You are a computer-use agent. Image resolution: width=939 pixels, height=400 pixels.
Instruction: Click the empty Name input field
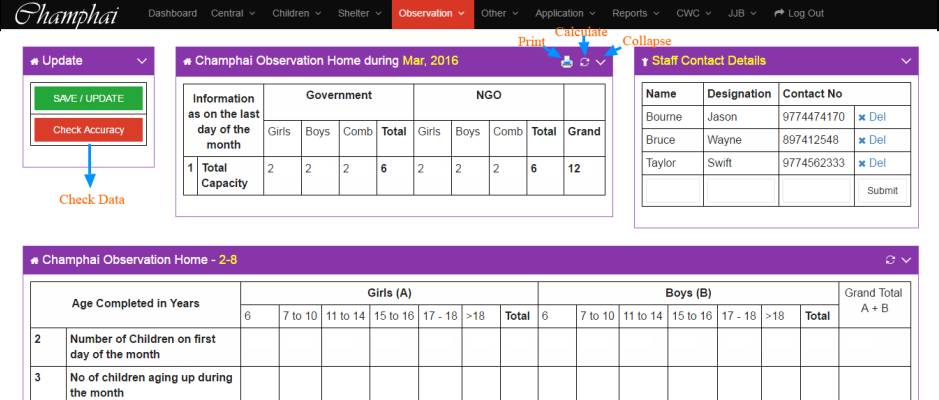(672, 190)
